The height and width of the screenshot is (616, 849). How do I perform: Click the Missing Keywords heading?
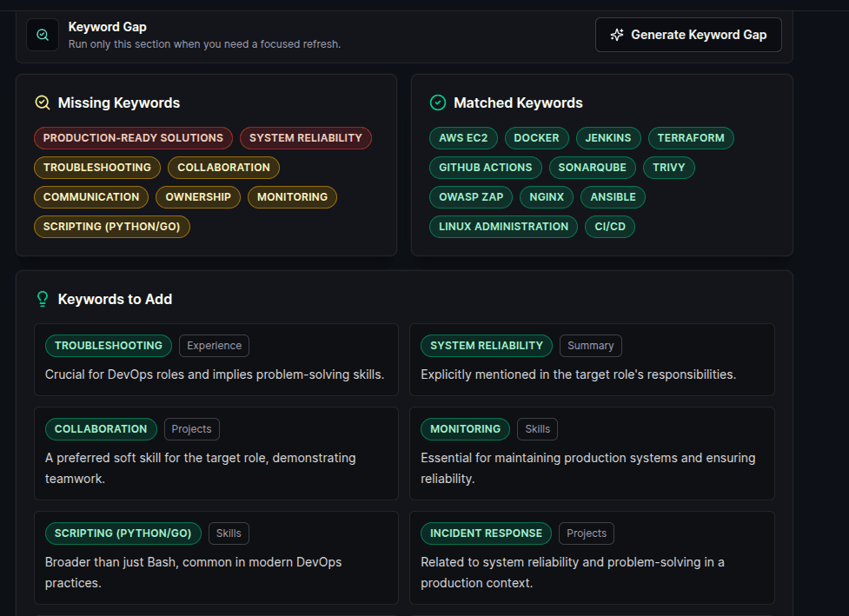click(119, 103)
